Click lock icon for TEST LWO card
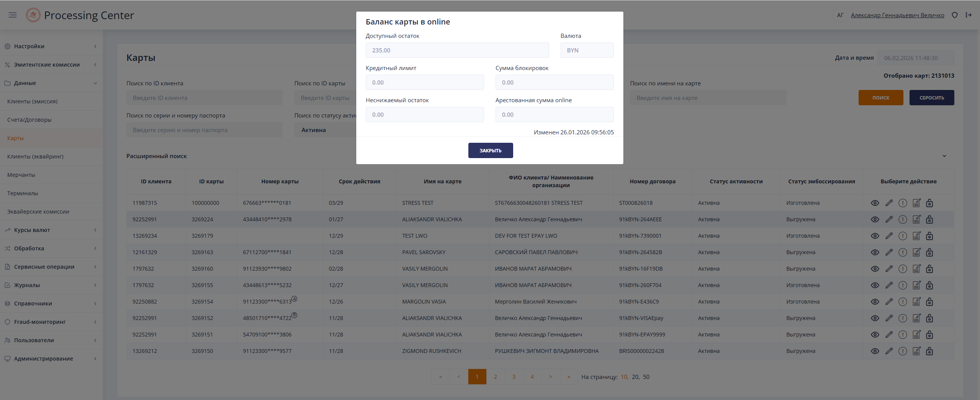Screen dimensions: 980x400 (929, 236)
